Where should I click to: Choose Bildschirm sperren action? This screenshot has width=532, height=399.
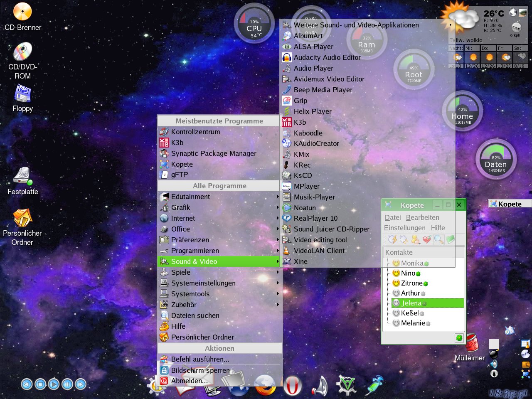click(x=219, y=370)
